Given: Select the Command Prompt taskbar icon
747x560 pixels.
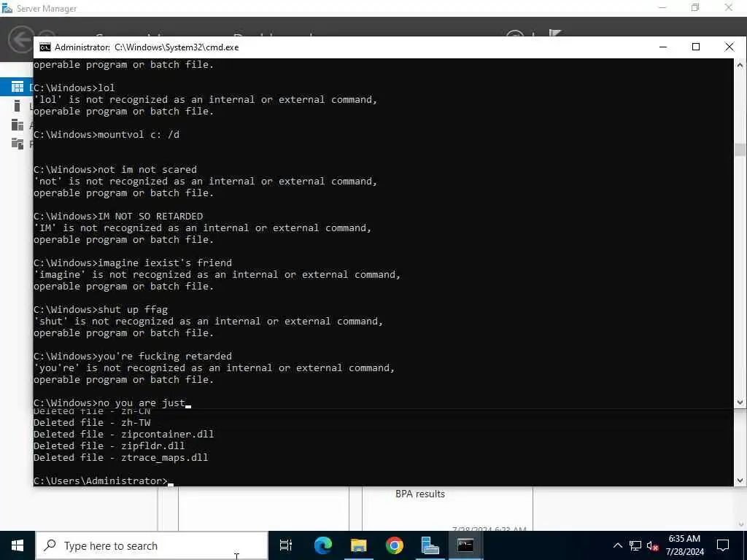Looking at the screenshot, I should click(x=465, y=545).
